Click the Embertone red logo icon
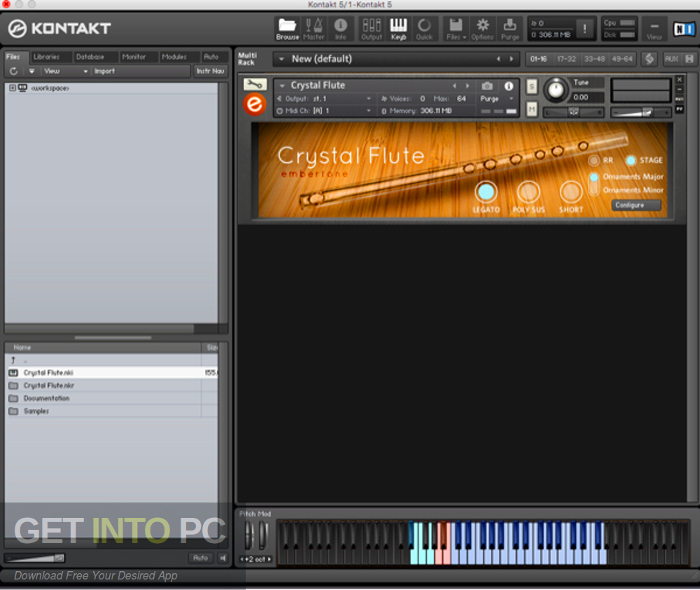 coord(255,104)
